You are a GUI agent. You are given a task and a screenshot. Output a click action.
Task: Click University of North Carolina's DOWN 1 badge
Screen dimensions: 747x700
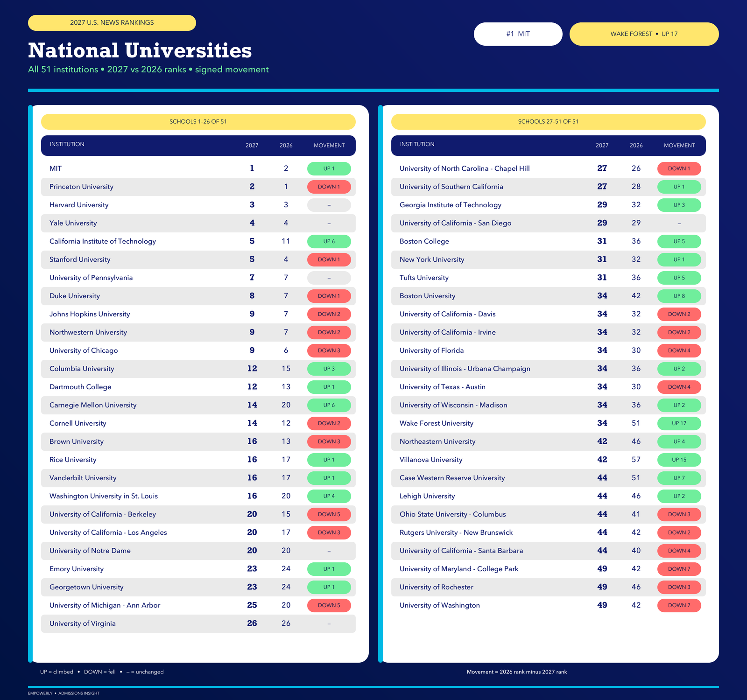click(x=679, y=168)
